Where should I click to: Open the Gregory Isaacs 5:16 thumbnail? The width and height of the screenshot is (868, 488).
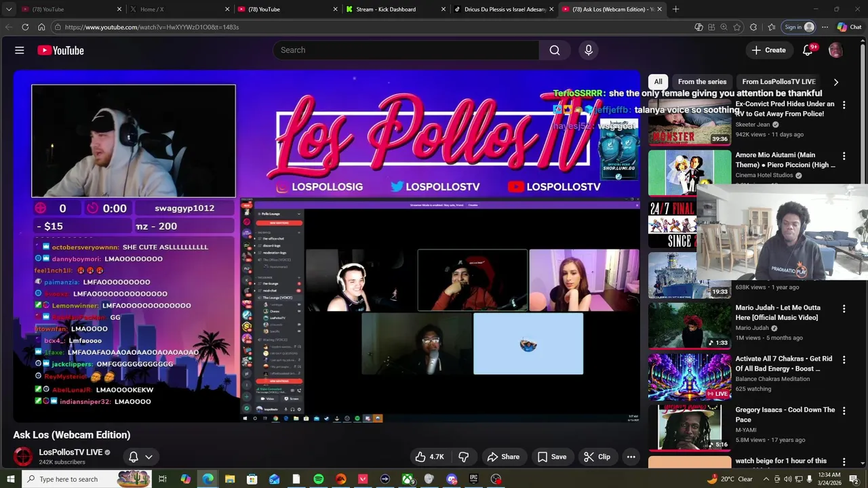[690, 428]
